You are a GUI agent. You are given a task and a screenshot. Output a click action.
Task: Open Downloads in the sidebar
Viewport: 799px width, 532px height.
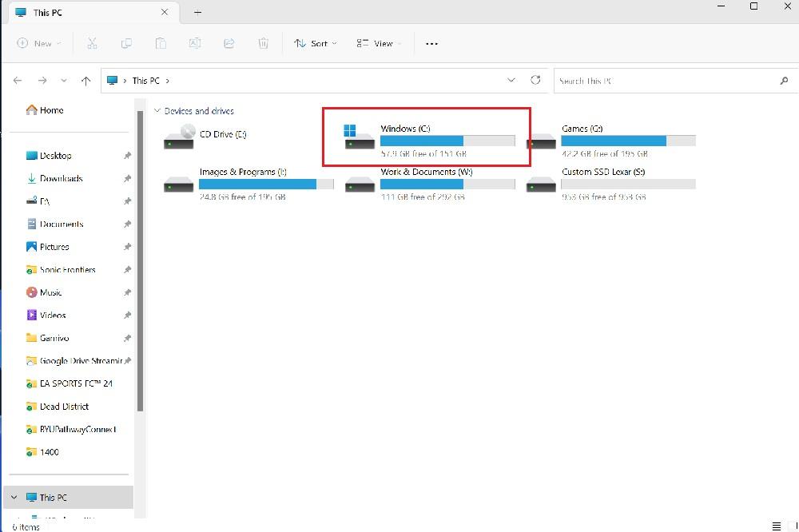tap(61, 178)
